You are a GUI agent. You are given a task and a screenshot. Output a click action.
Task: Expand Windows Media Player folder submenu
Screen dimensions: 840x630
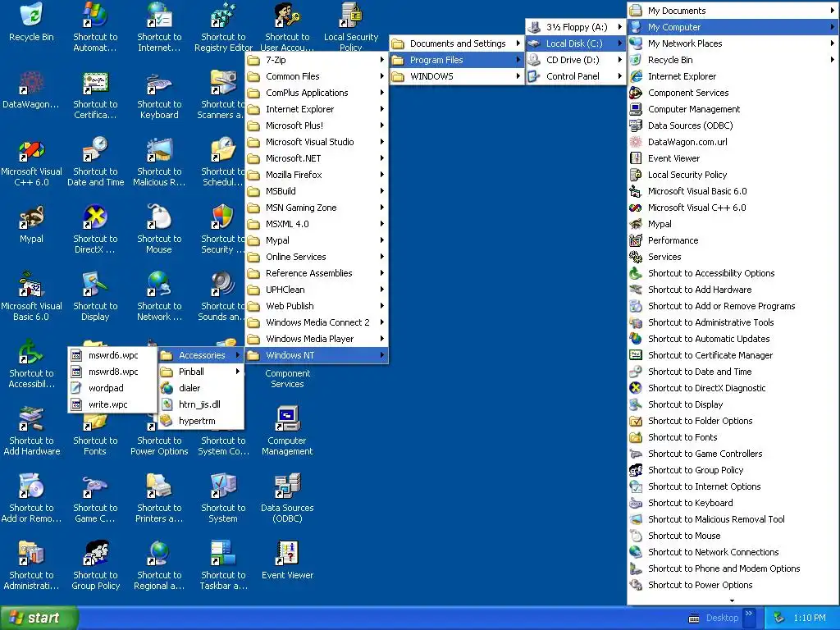click(317, 339)
